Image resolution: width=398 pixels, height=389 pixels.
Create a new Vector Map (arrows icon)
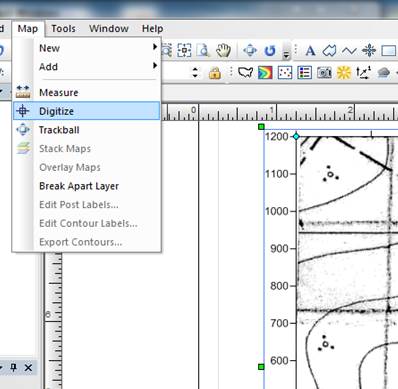pos(364,72)
